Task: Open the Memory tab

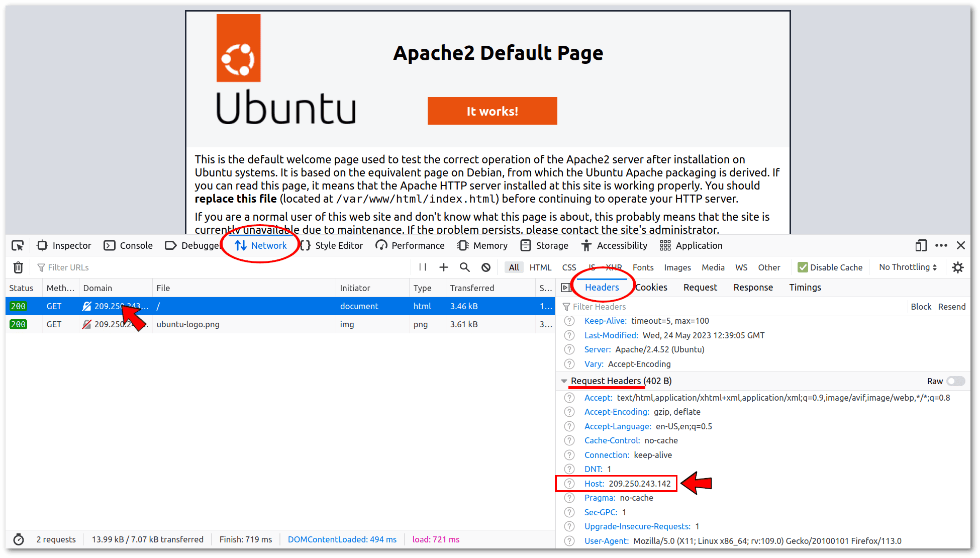Action: pyautogui.click(x=482, y=245)
